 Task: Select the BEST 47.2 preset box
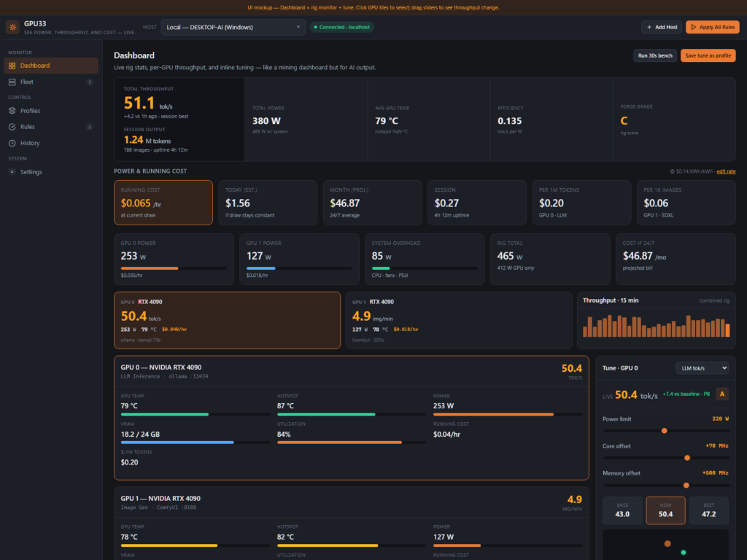(x=709, y=510)
